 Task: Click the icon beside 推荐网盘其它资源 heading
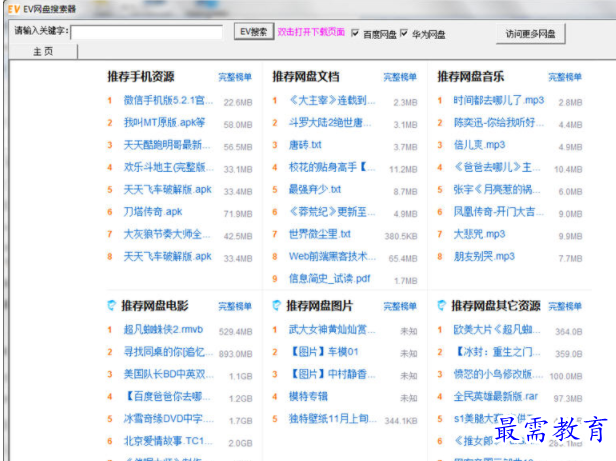tap(442, 305)
